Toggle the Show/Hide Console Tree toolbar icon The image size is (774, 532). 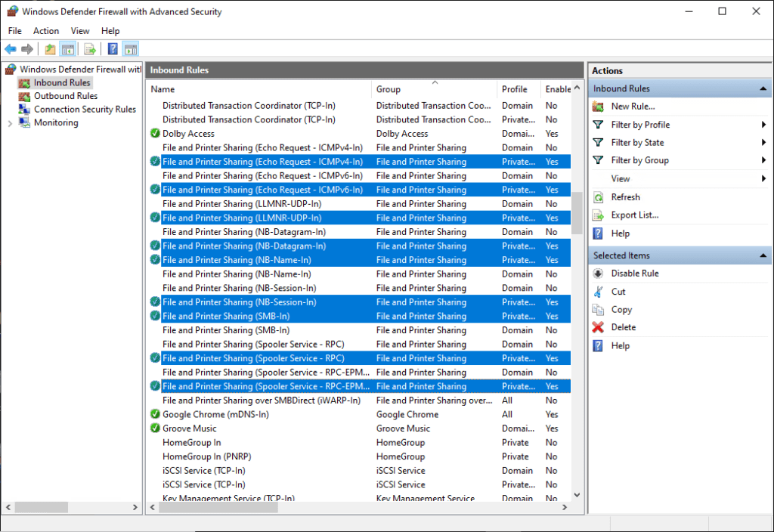click(67, 48)
